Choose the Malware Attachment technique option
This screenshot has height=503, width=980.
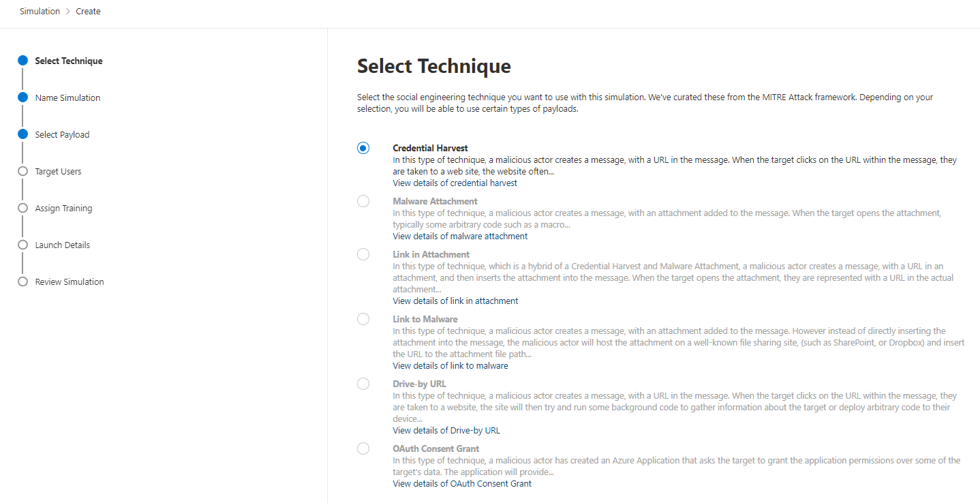363,201
